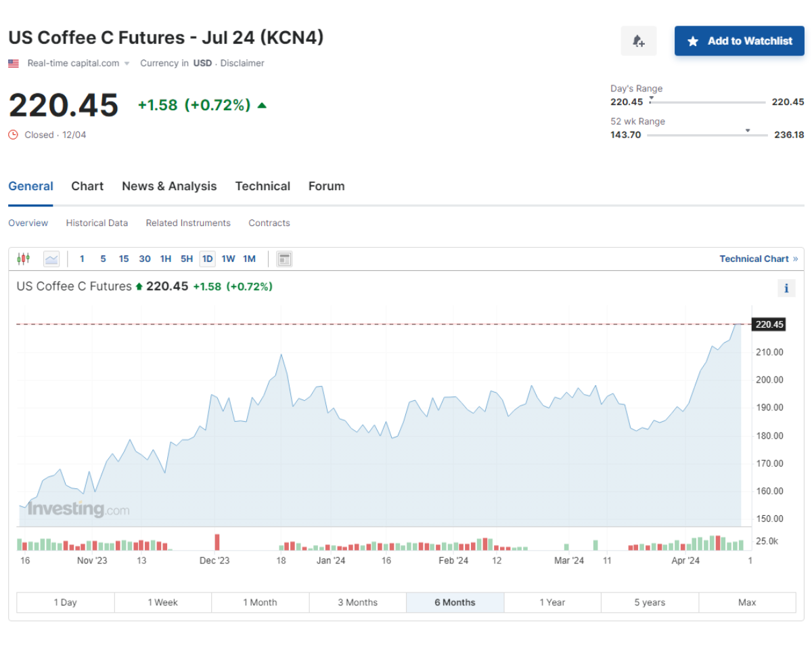
Task: Click the star on Add to Watchlist
Action: click(693, 41)
